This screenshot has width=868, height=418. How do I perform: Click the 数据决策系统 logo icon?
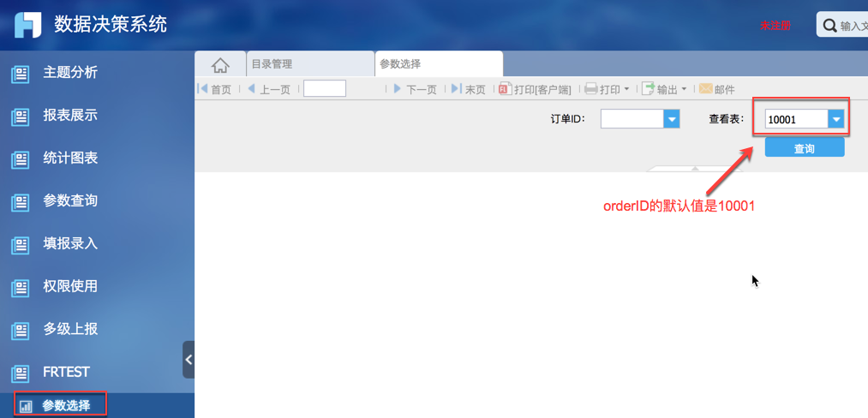[27, 25]
